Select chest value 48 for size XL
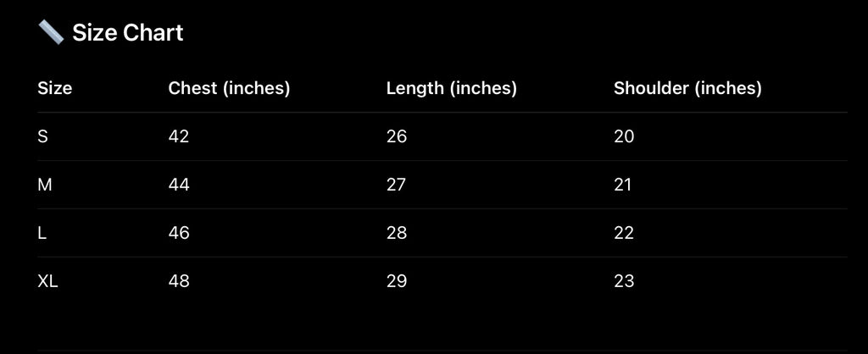The width and height of the screenshot is (868, 354). tap(179, 281)
